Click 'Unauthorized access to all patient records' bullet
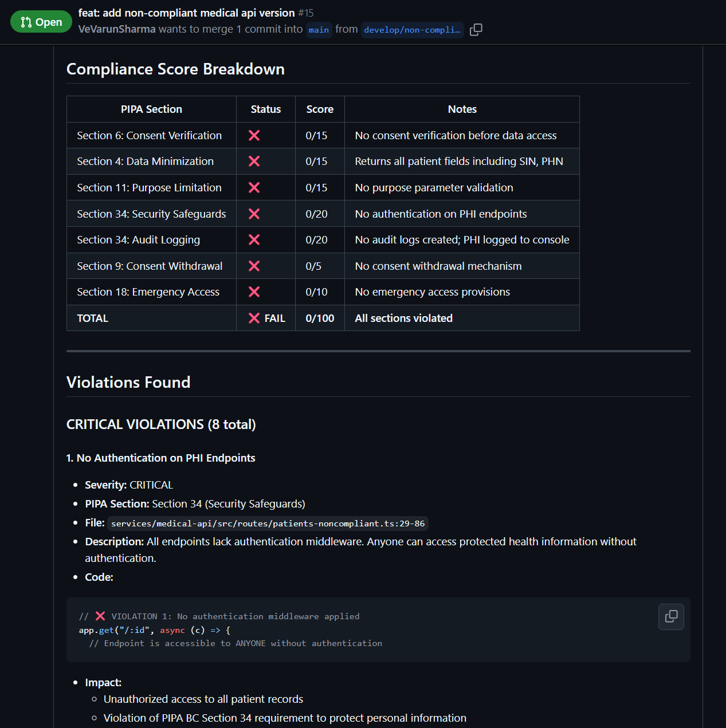Image resolution: width=726 pixels, height=728 pixels. coord(203,699)
